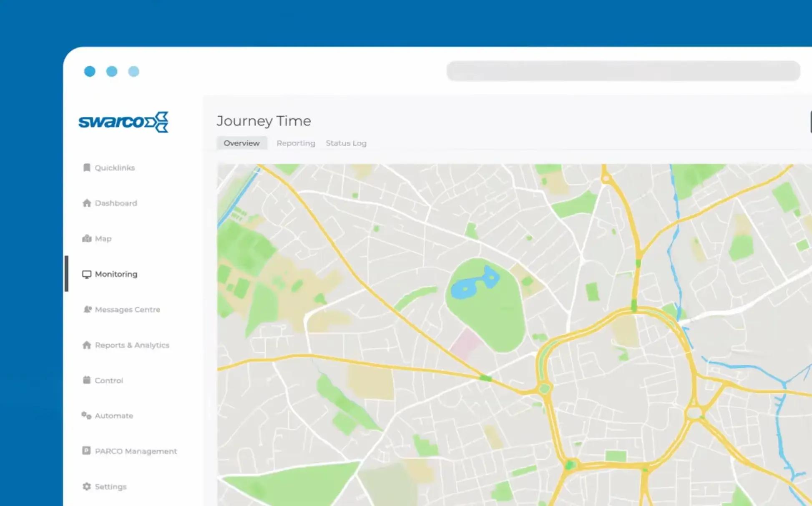Click the Monitoring screen icon
This screenshot has width=812, height=506.
click(87, 274)
